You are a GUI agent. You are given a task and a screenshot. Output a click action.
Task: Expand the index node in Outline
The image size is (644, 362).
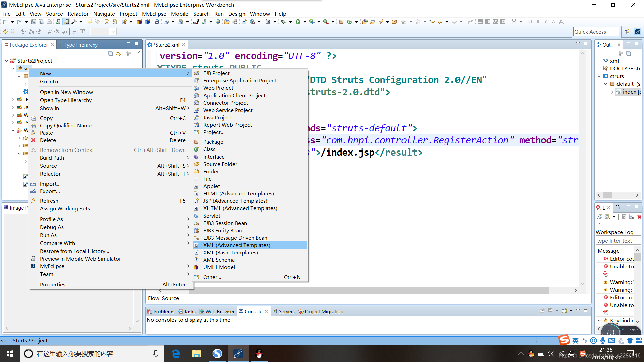(x=612, y=92)
